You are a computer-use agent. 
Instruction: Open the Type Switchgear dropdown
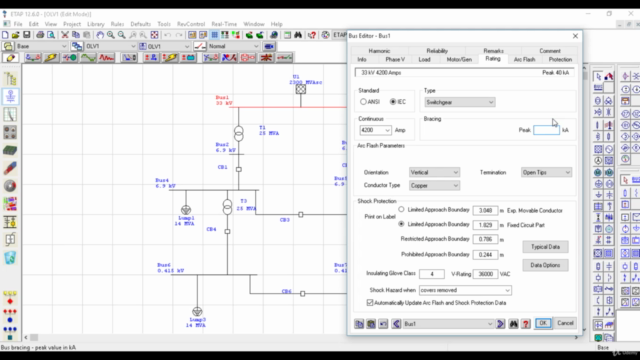pyautogui.click(x=460, y=102)
